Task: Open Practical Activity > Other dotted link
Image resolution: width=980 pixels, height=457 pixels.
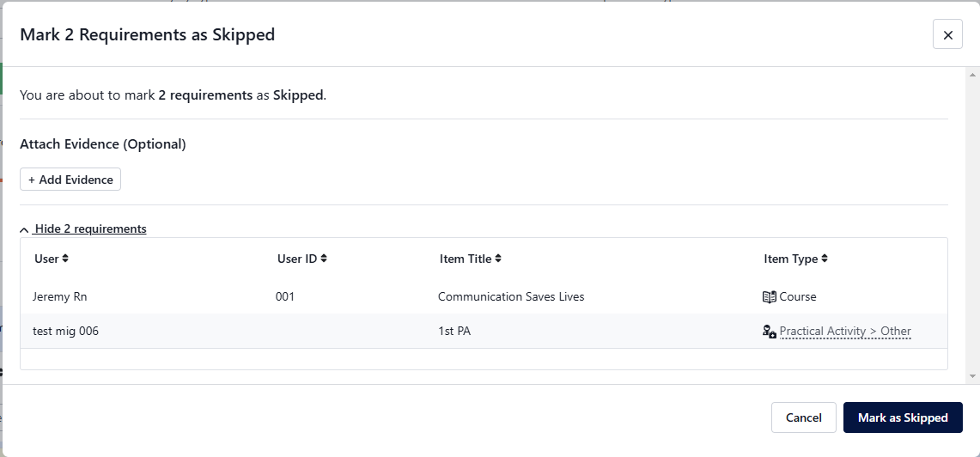Action: pyautogui.click(x=845, y=332)
